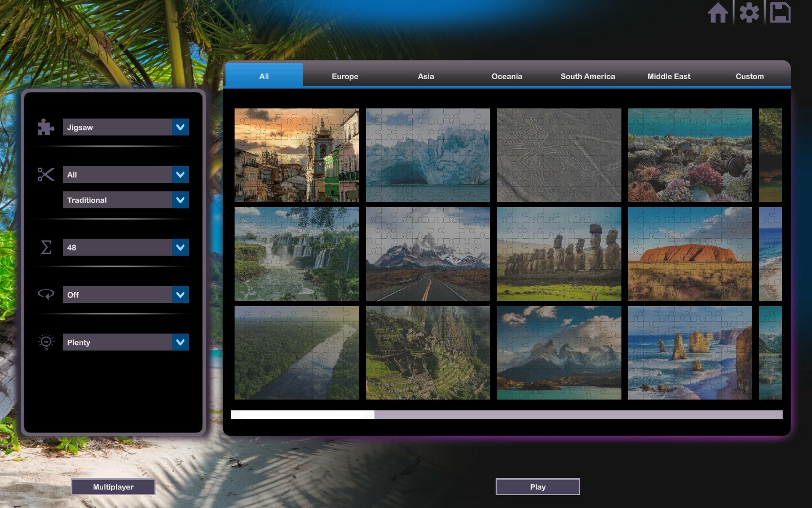Open Multiplayer mode
This screenshot has width=812, height=508.
click(x=113, y=487)
